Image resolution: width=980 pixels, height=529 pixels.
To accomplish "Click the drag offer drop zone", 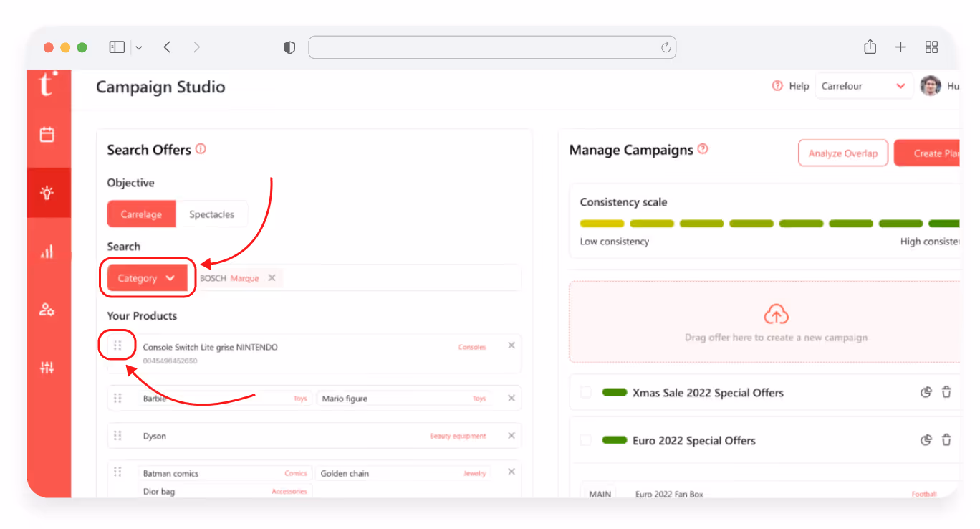I will point(765,322).
